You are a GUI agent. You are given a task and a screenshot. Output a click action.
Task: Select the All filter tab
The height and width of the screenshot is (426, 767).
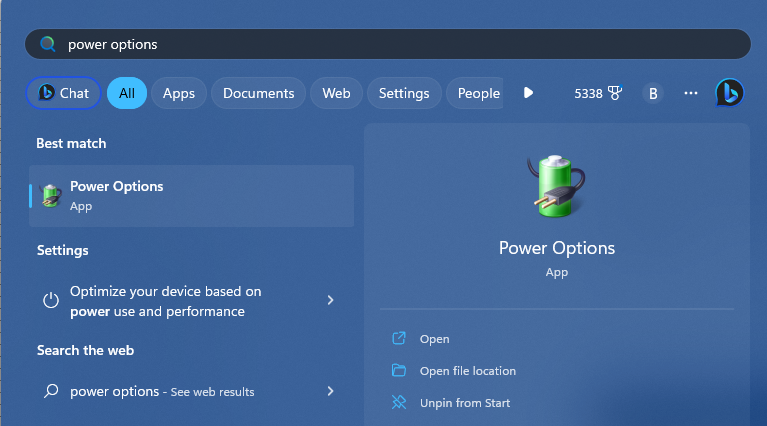pos(127,93)
